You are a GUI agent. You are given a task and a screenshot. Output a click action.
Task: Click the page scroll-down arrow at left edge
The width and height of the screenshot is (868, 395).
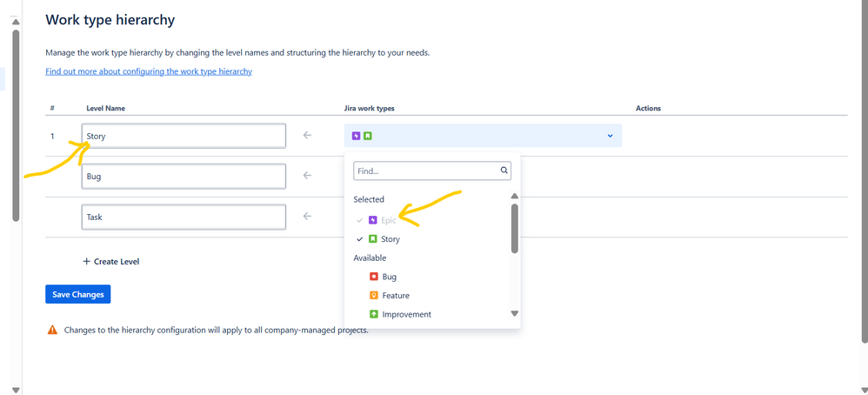[16, 390]
